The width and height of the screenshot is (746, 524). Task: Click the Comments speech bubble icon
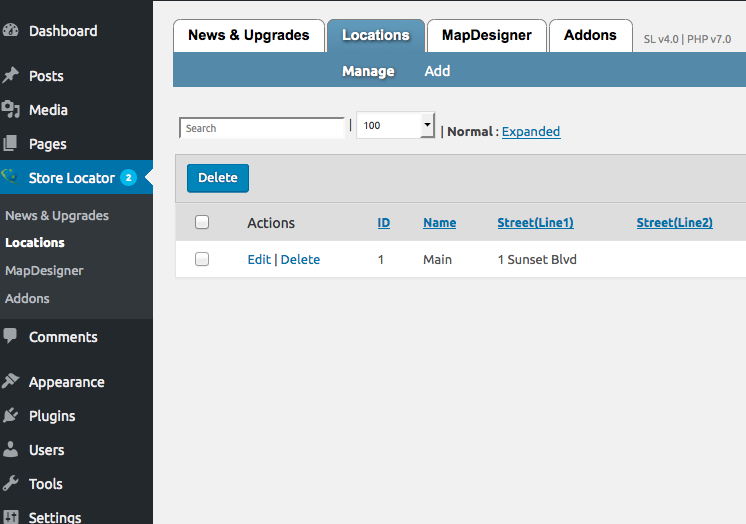(11, 337)
